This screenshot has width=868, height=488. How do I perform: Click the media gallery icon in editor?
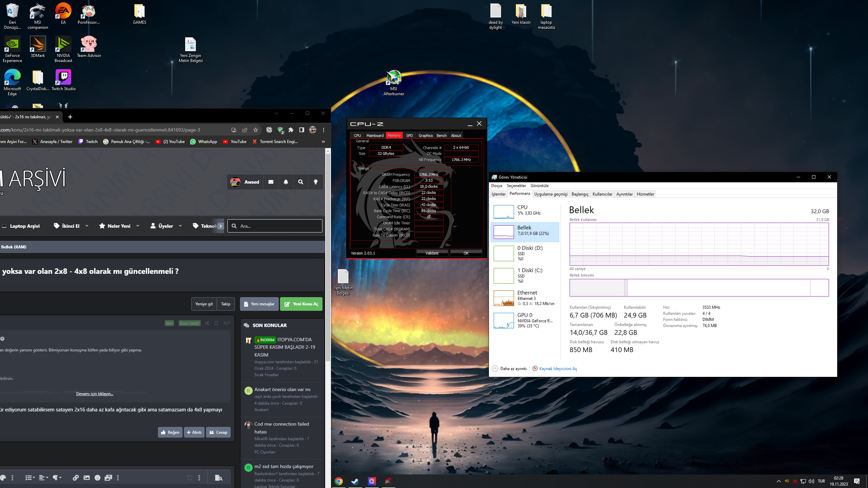(x=108, y=478)
